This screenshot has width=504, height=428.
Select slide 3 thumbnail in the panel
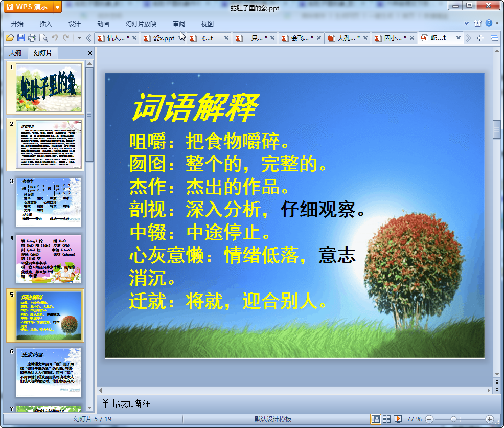(49, 202)
